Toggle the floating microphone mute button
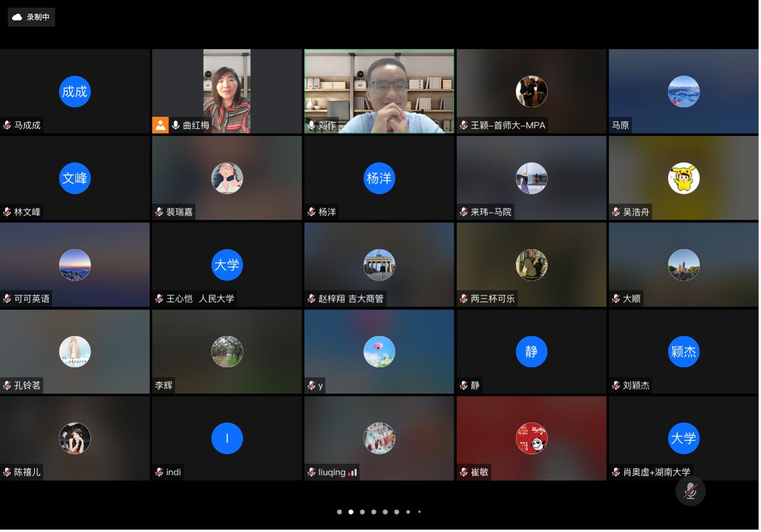This screenshot has width=761, height=532. coord(690,491)
